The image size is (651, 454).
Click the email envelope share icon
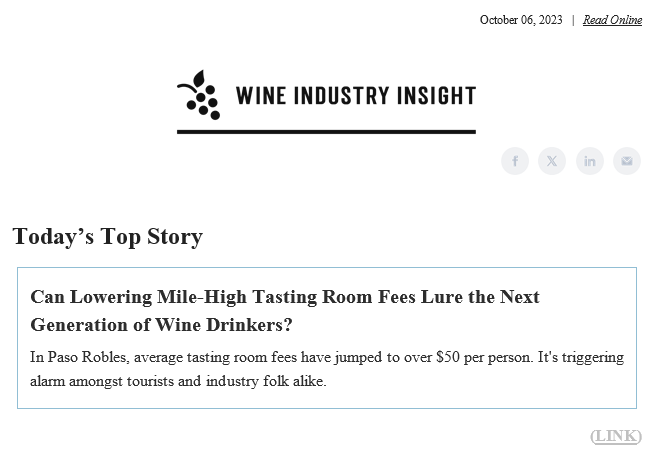click(x=627, y=161)
